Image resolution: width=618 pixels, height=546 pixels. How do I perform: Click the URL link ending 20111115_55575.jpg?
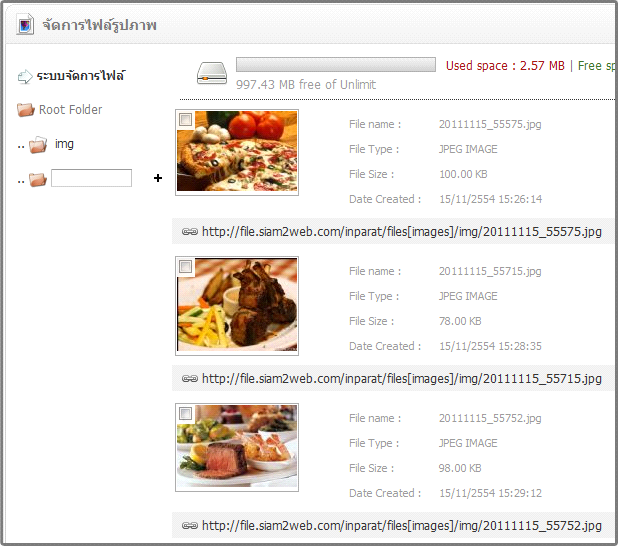pyautogui.click(x=402, y=231)
